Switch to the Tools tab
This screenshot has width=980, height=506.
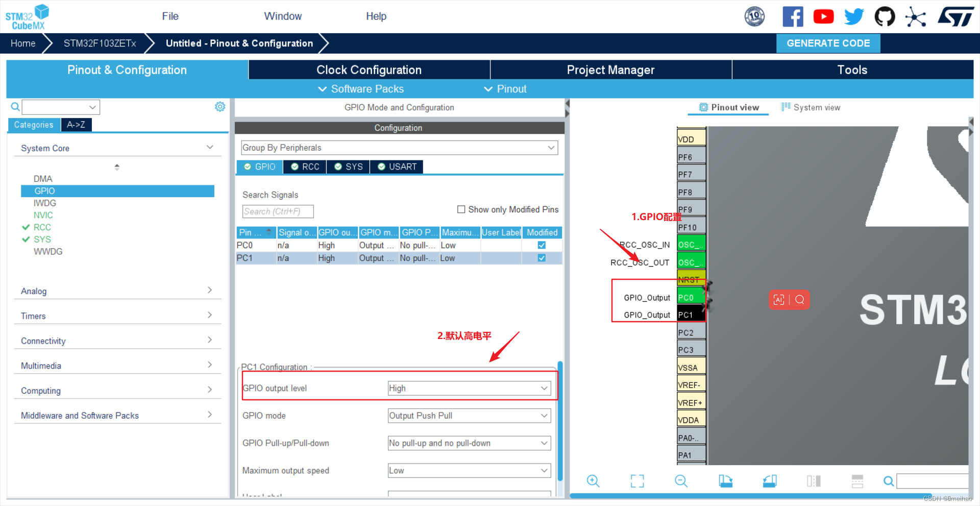[x=852, y=70]
